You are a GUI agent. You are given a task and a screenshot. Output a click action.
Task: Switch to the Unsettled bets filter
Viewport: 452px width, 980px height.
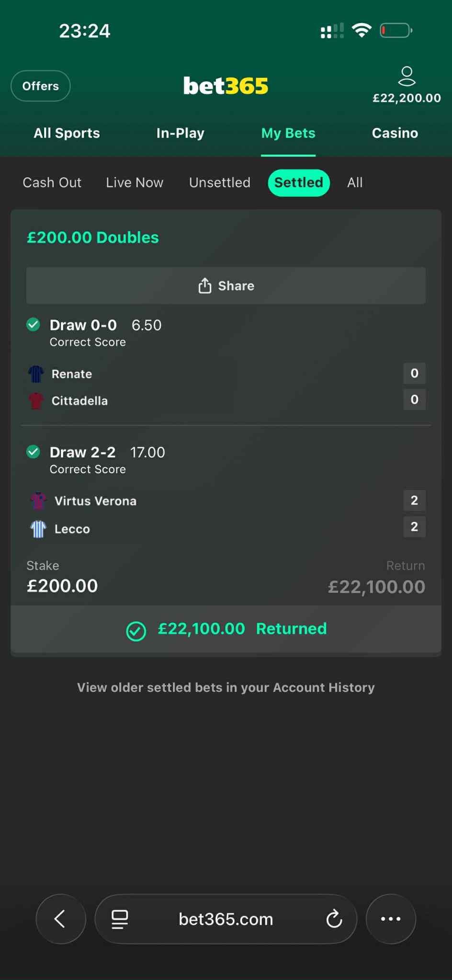pos(220,182)
